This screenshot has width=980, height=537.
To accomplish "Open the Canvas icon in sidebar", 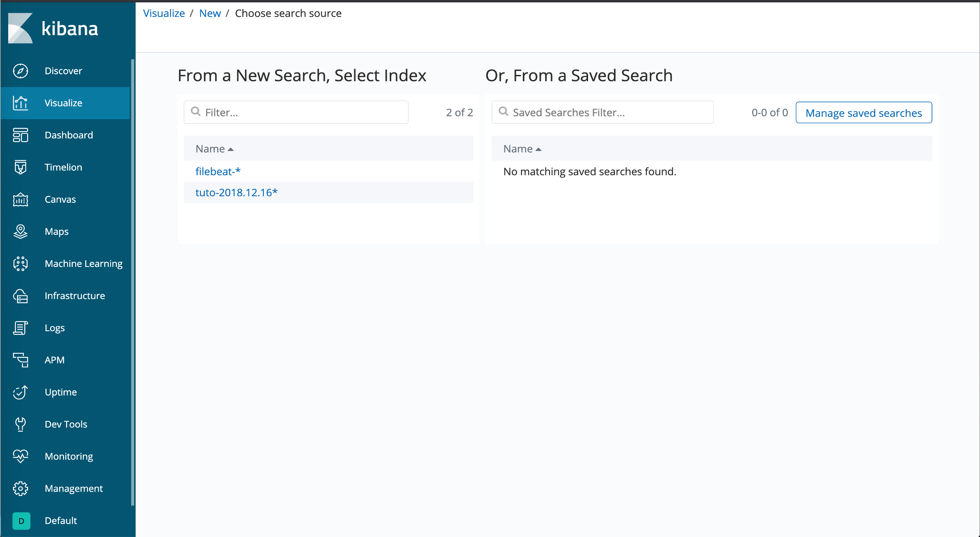I will [x=20, y=199].
